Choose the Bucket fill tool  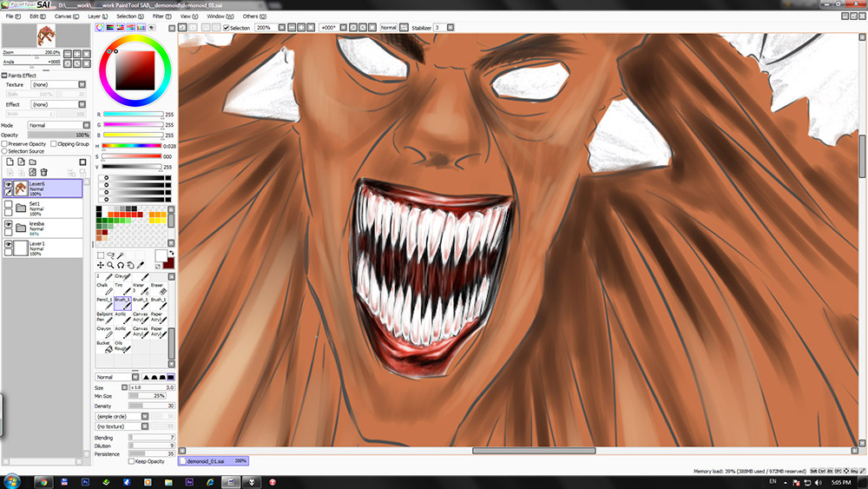point(105,347)
